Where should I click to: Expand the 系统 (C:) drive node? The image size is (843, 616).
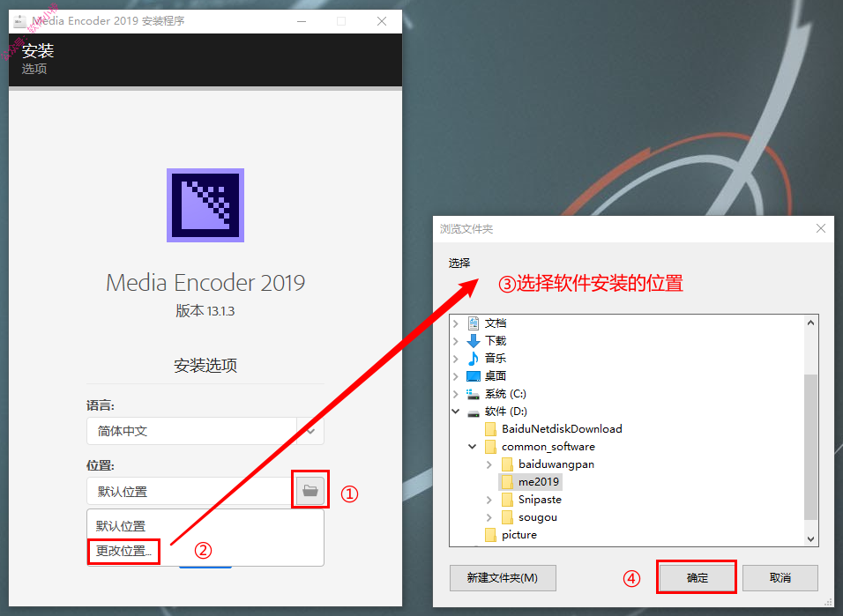pyautogui.click(x=455, y=394)
